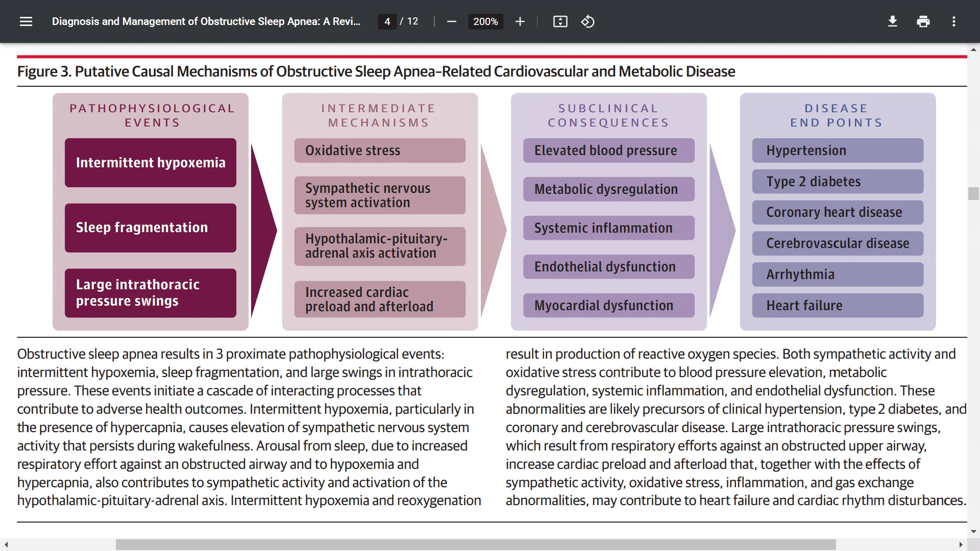The height and width of the screenshot is (551, 980).
Task: Click the vertical scrollbar up arrow
Action: (x=973, y=49)
